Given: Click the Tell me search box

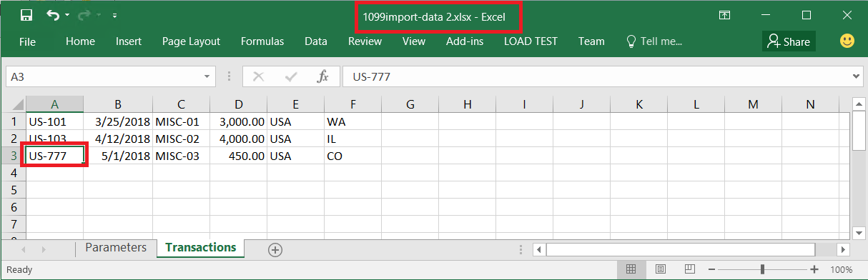Looking at the screenshot, I should 654,41.
